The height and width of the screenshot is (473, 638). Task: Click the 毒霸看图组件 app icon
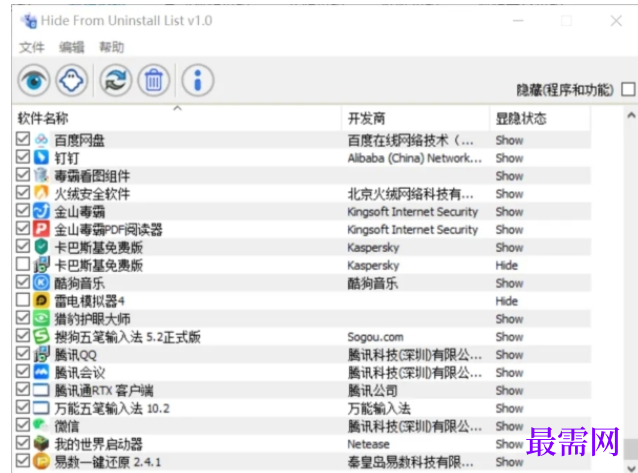click(41, 175)
